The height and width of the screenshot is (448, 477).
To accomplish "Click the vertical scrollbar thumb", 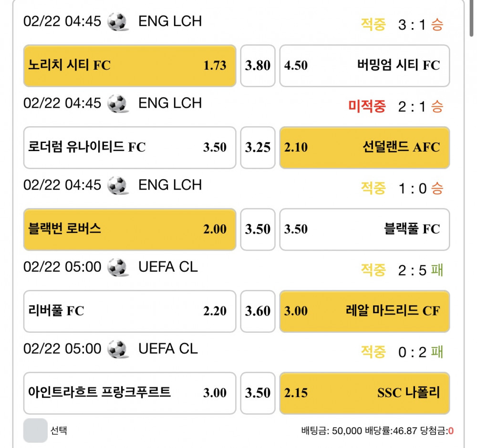I will point(472,18).
